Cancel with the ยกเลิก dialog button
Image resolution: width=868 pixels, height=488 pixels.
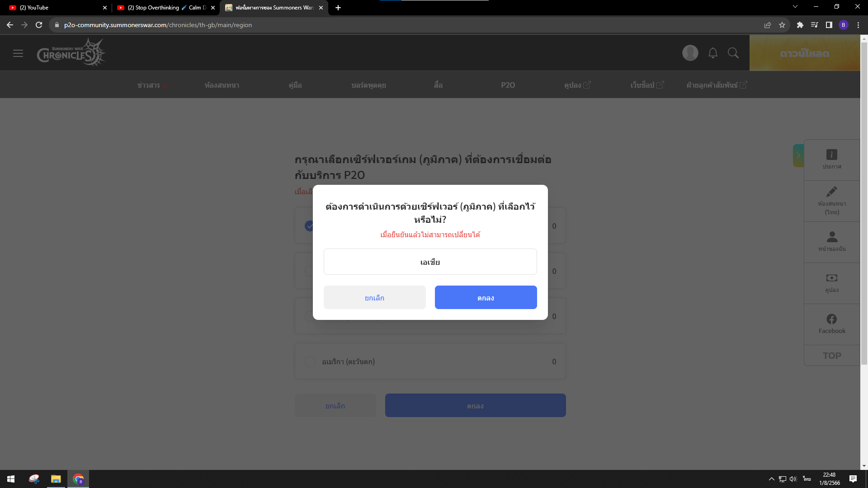point(375,297)
